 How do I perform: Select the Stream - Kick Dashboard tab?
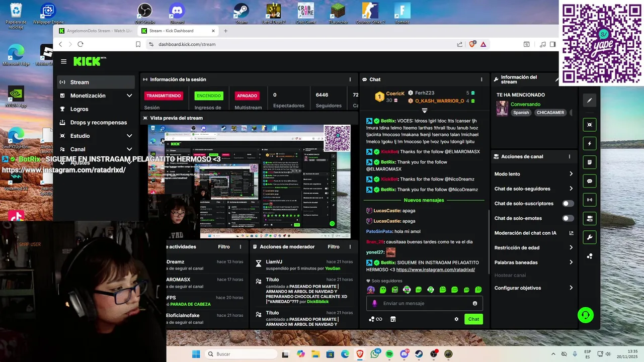pos(178,31)
